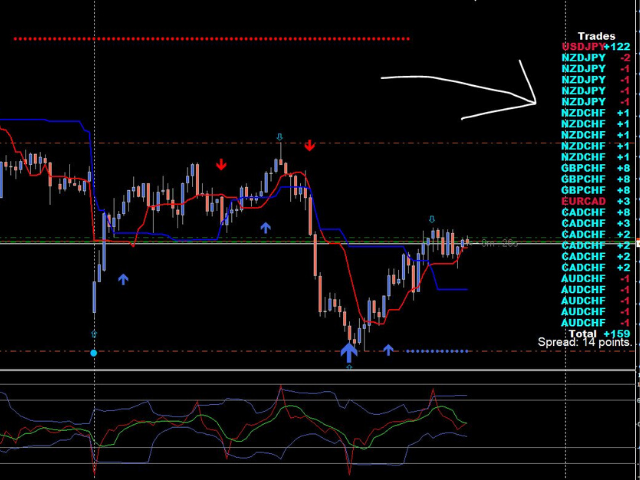Image resolution: width=640 pixels, height=480 pixels.
Task: Select the USDJPY +122 trade row
Action: click(x=595, y=47)
